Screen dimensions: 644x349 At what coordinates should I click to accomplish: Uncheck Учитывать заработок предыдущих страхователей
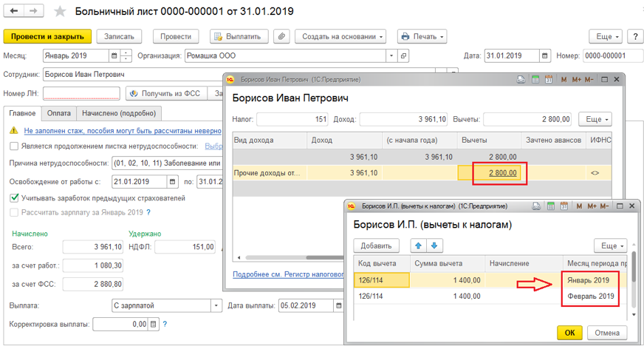(x=14, y=198)
